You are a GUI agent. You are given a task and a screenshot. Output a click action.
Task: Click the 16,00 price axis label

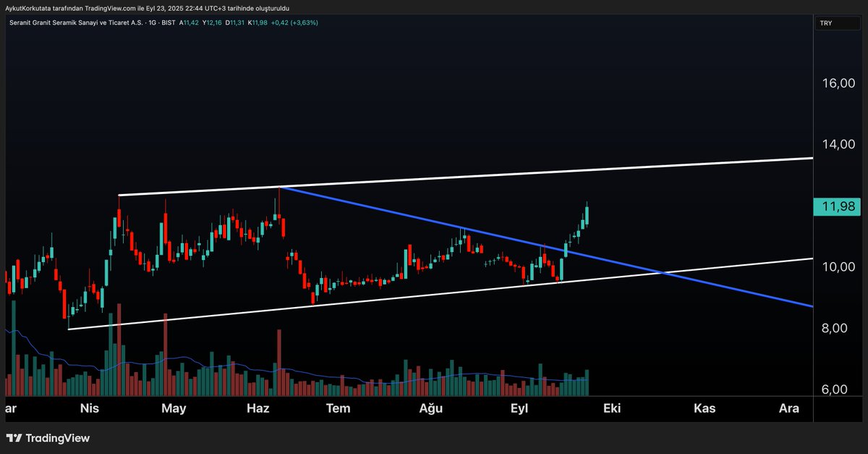[838, 83]
